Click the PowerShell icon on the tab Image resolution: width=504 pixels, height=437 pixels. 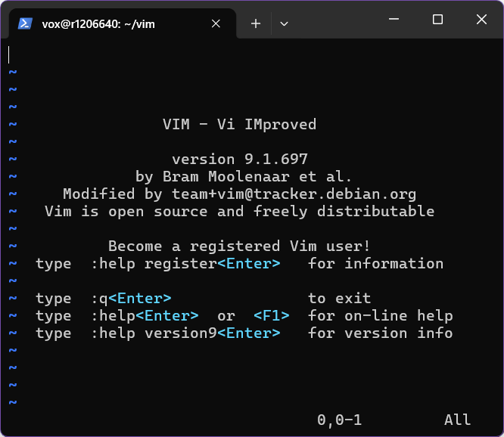(25, 23)
